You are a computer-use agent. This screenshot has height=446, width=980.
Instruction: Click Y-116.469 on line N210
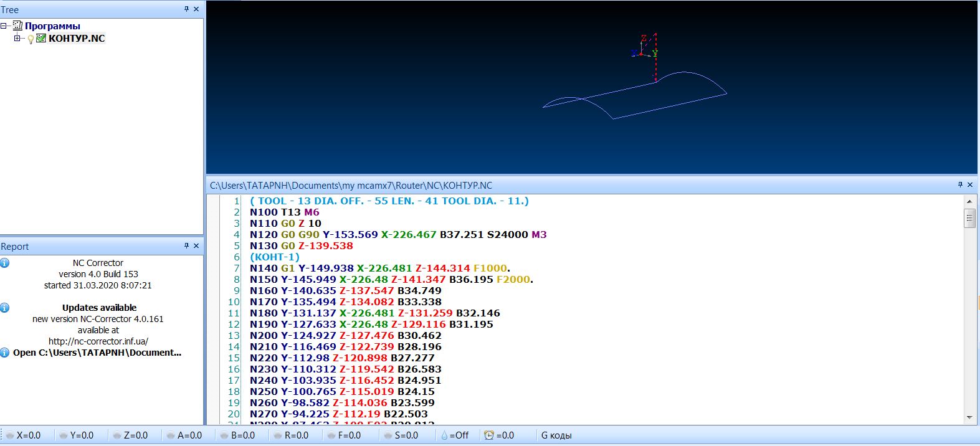click(308, 347)
